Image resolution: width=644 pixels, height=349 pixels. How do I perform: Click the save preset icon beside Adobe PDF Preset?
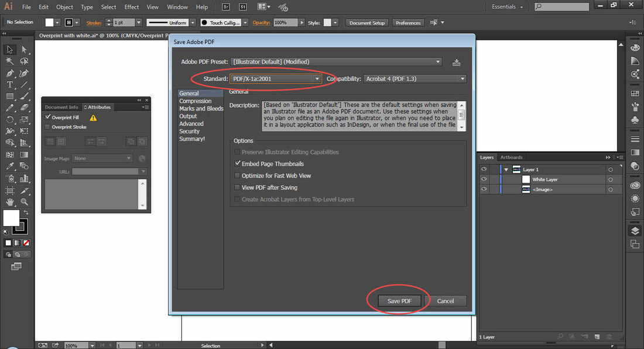click(456, 63)
